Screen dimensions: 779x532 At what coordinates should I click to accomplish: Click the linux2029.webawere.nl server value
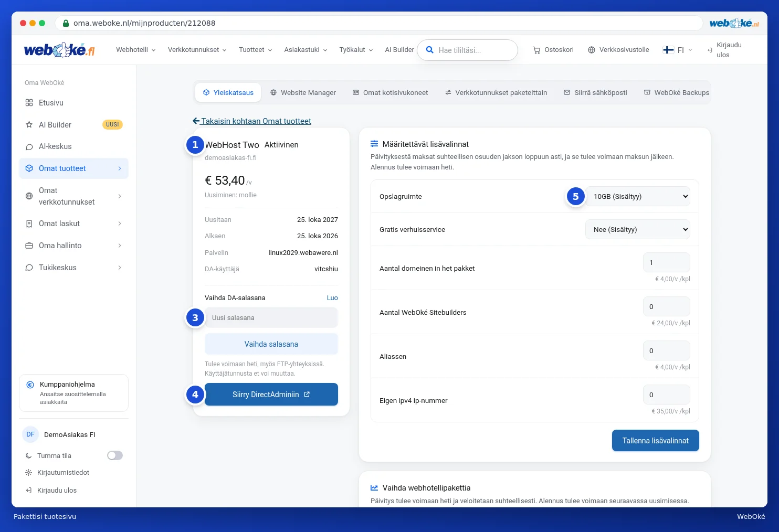303,252
